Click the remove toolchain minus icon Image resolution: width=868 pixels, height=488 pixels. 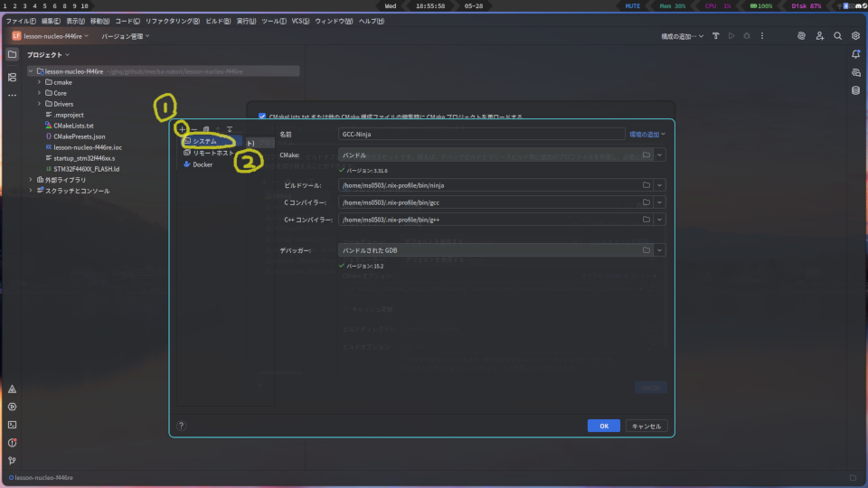193,129
